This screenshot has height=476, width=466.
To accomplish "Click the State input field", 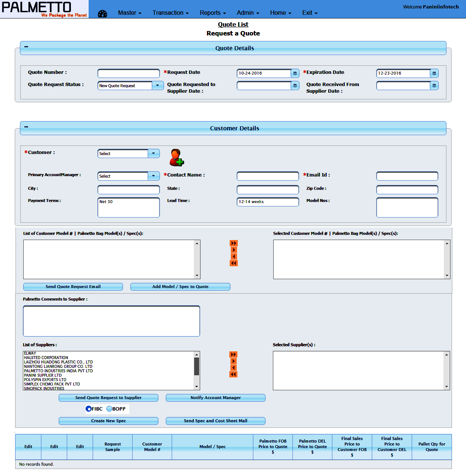I will (x=268, y=190).
